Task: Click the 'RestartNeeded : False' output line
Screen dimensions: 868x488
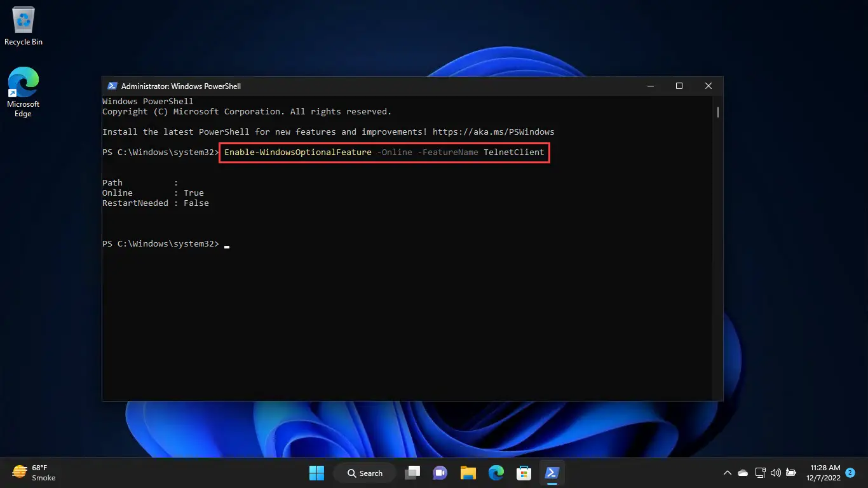Action: tap(156, 203)
